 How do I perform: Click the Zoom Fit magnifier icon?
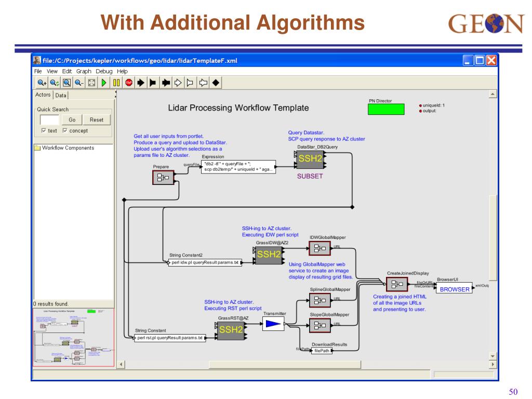pos(67,83)
